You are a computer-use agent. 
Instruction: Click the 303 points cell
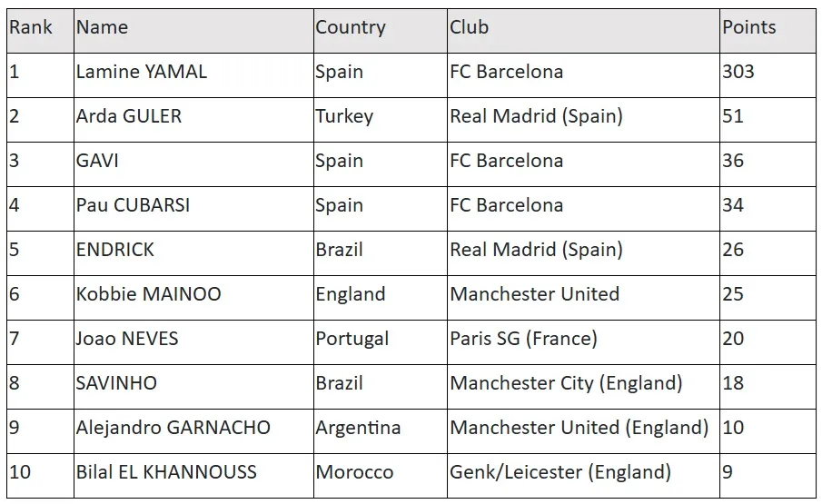[738, 72]
